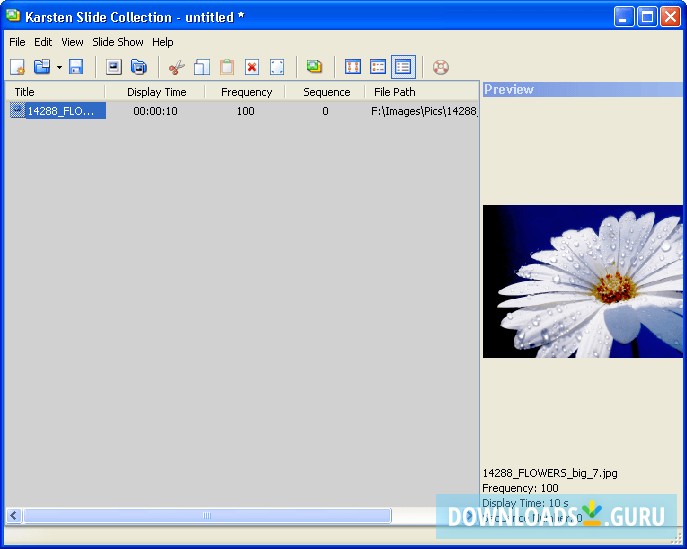Open help with the lifebuoy icon
Screen dimensions: 687x549
440,67
